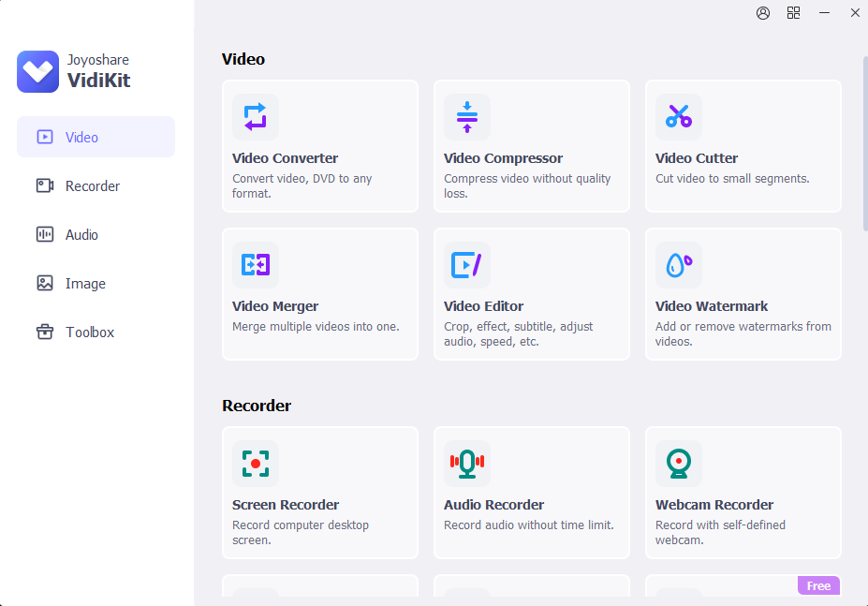
Task: Open the Video Watermark title
Action: tap(712, 306)
